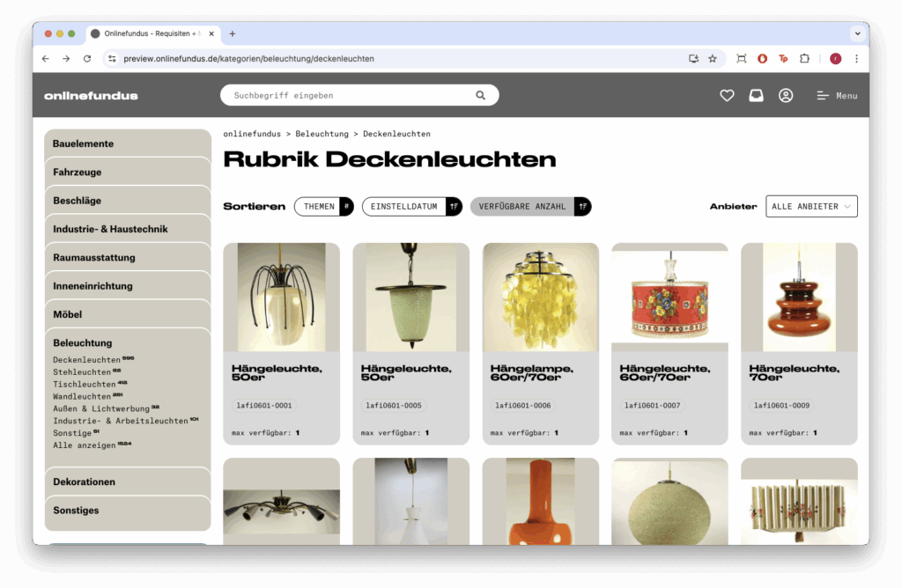Viewport: 902px width, 588px height.
Task: Open the inbox tray icon in header
Action: click(x=756, y=95)
